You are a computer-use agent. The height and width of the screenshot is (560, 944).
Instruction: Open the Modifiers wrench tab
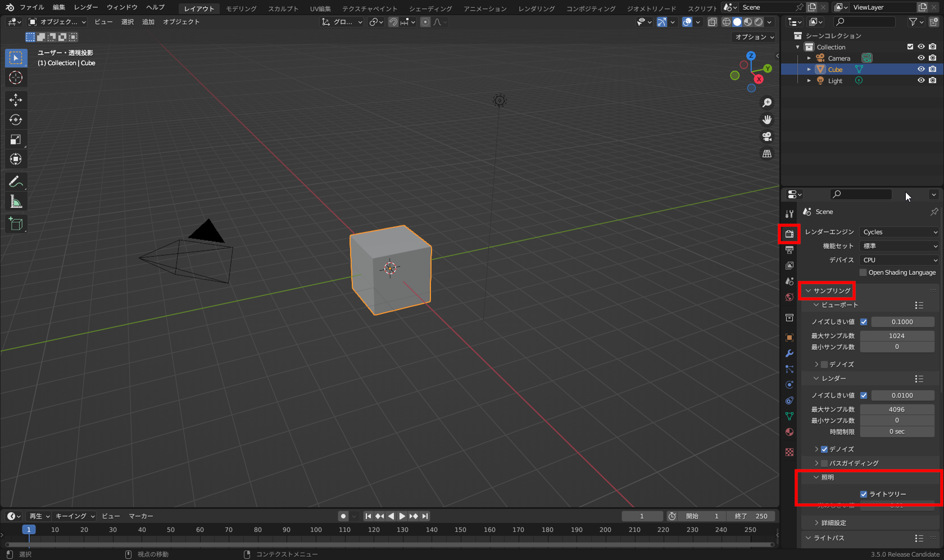789,353
